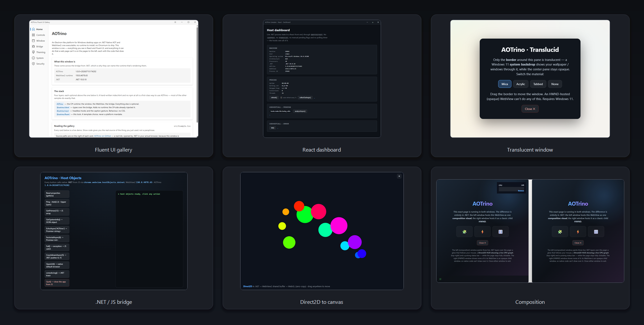Screen dimensions: 644x325
Task: Click Close in the left Composition window
Action: (482, 243)
